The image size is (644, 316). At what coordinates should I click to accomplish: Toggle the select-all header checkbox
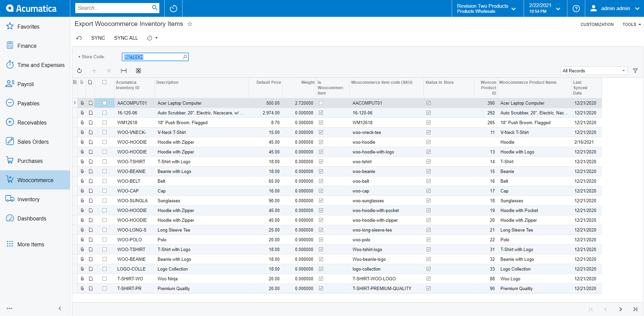[105, 82]
